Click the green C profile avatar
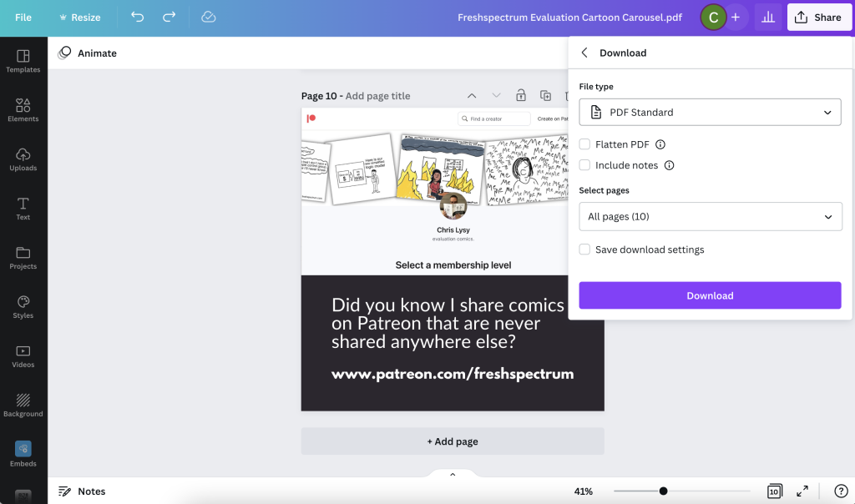Viewport: 855px width, 504px height. tap(713, 18)
